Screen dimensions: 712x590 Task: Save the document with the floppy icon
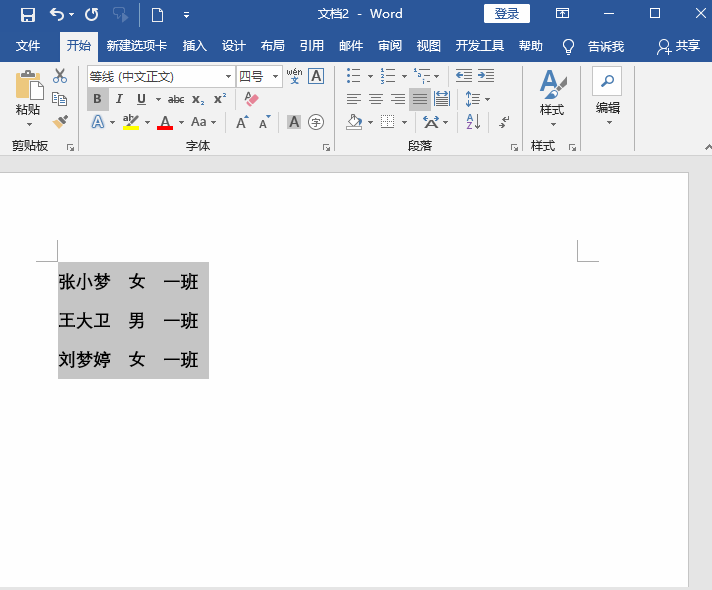28,15
